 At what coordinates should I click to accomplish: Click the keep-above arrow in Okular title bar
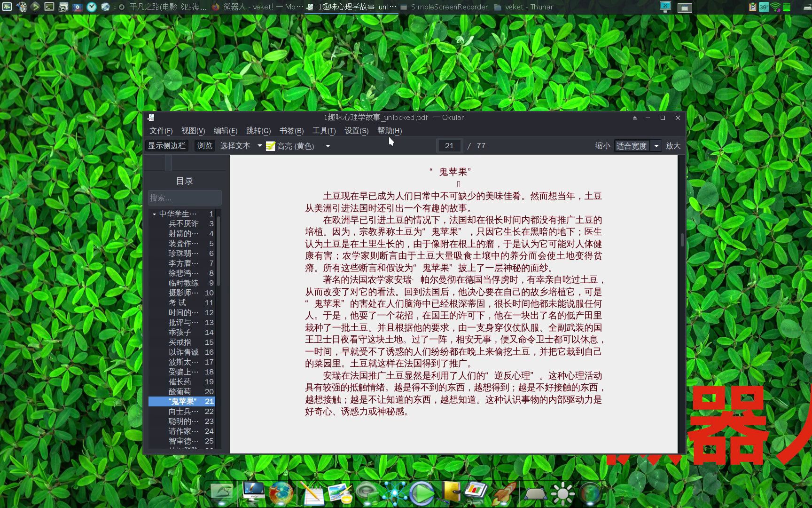point(634,118)
